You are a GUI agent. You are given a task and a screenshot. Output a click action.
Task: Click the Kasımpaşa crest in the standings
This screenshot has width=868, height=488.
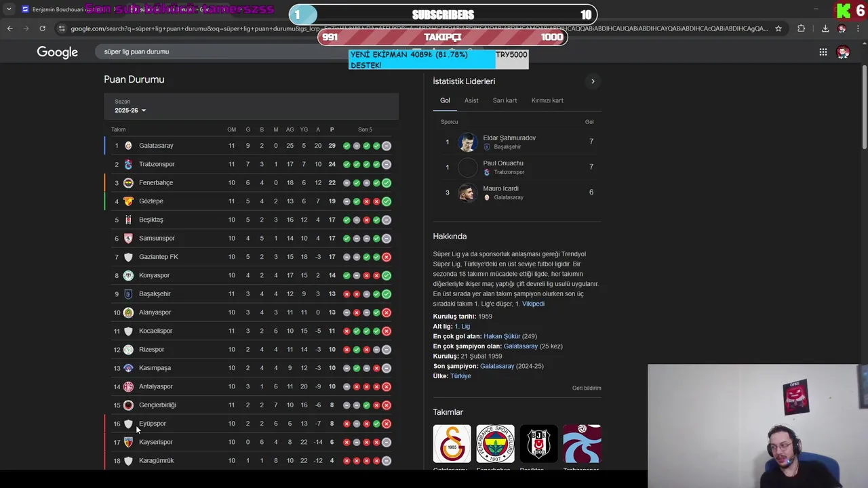tap(128, 368)
